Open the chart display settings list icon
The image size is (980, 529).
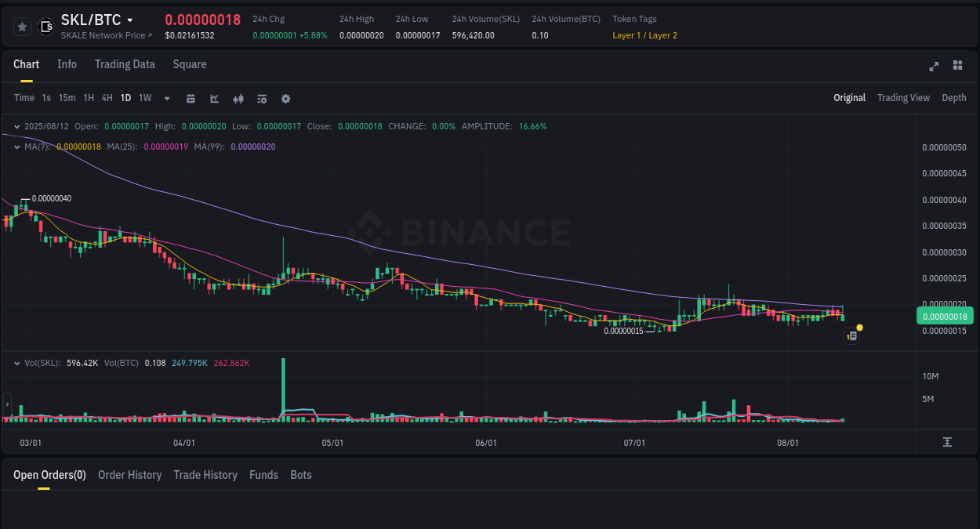point(261,98)
